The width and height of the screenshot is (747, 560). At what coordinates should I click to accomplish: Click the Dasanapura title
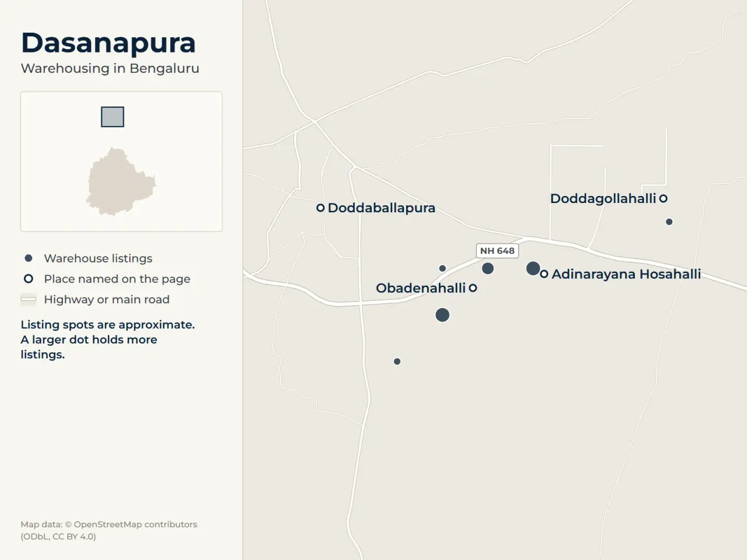(x=109, y=43)
